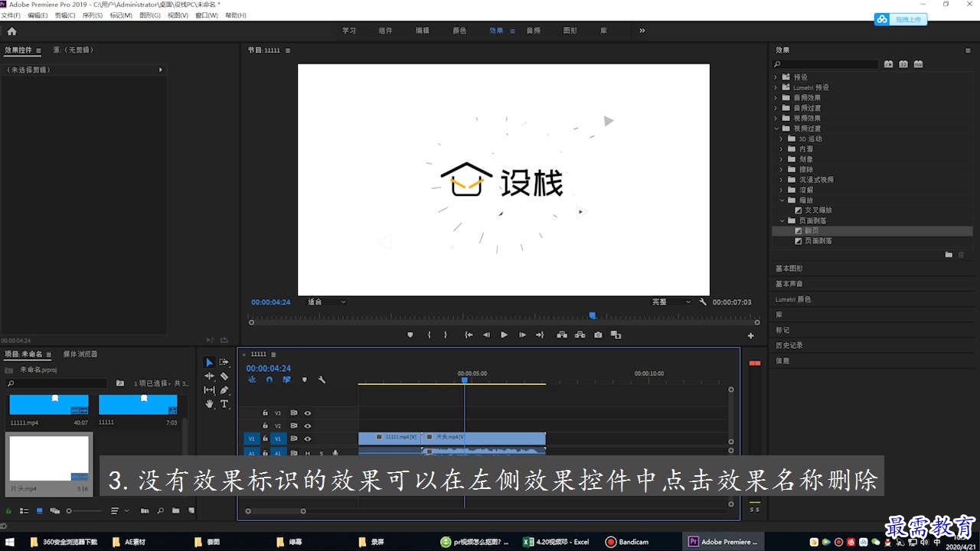The width and height of the screenshot is (980, 551).
Task: Expand the 音频效果 folder
Action: [x=775, y=97]
